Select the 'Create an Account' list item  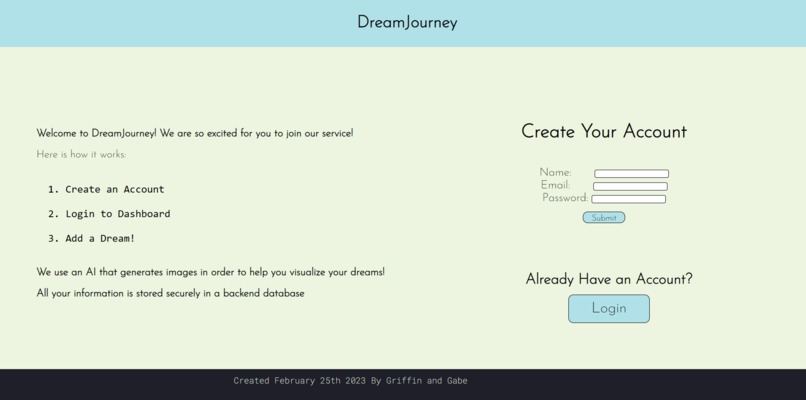115,189
